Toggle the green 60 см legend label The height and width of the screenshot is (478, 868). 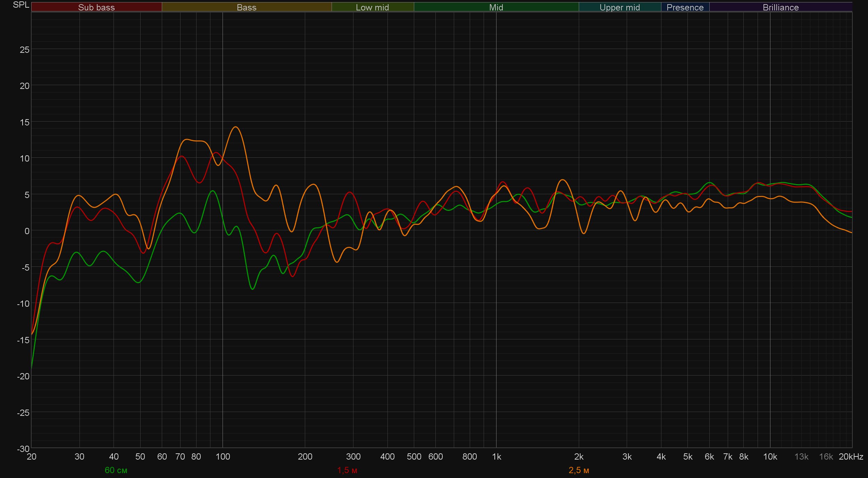click(x=116, y=470)
